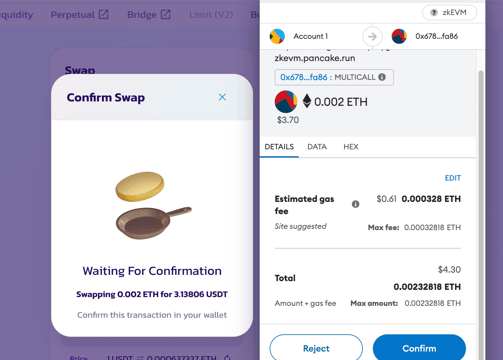
Task: Reject the transaction
Action: click(x=316, y=348)
